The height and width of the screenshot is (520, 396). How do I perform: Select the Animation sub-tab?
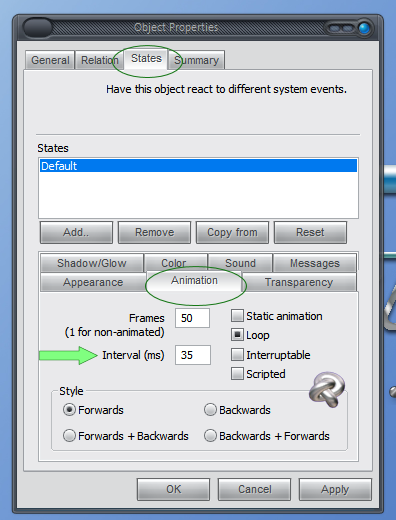tap(194, 281)
